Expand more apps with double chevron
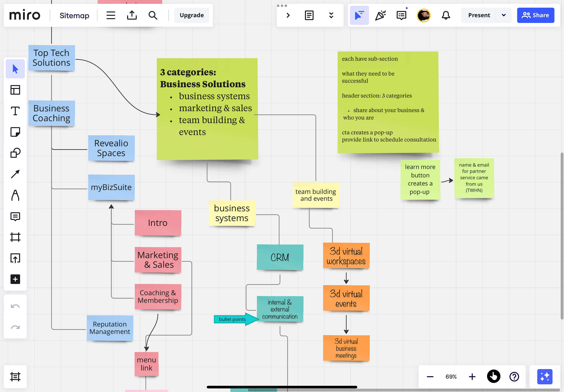Viewport: 564px width, 392px height. click(331, 15)
